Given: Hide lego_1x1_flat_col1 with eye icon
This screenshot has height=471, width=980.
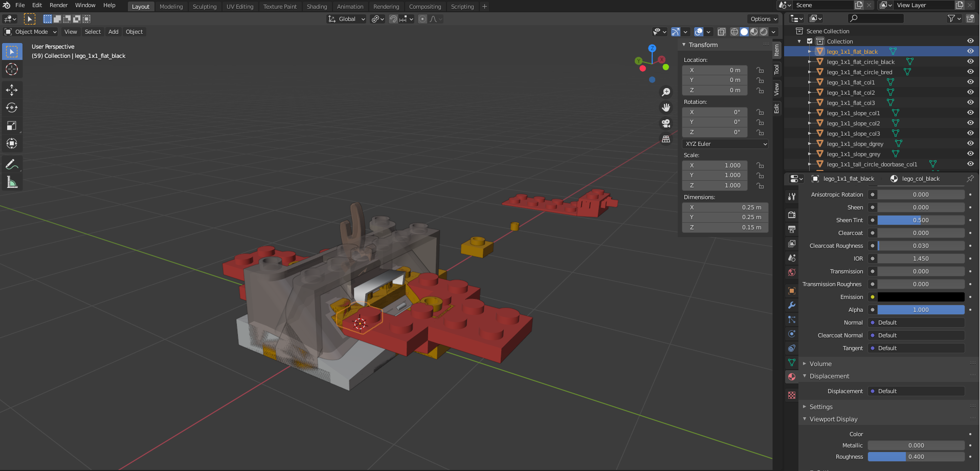Looking at the screenshot, I should (x=970, y=82).
